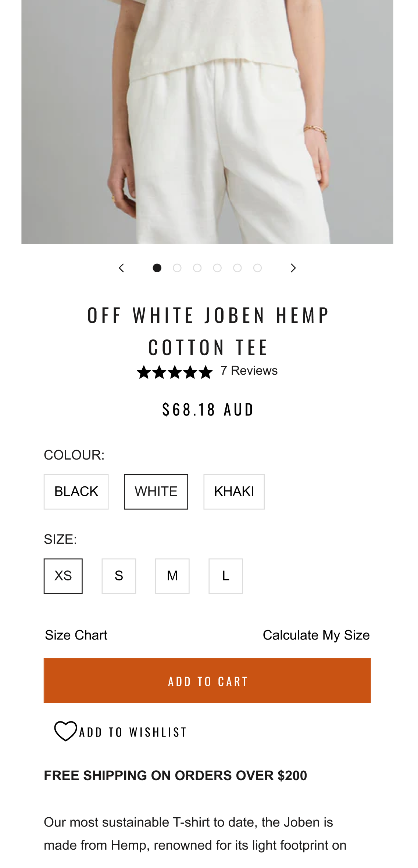The height and width of the screenshot is (868, 418).
Task: Choose size XS
Action: pyautogui.click(x=63, y=576)
